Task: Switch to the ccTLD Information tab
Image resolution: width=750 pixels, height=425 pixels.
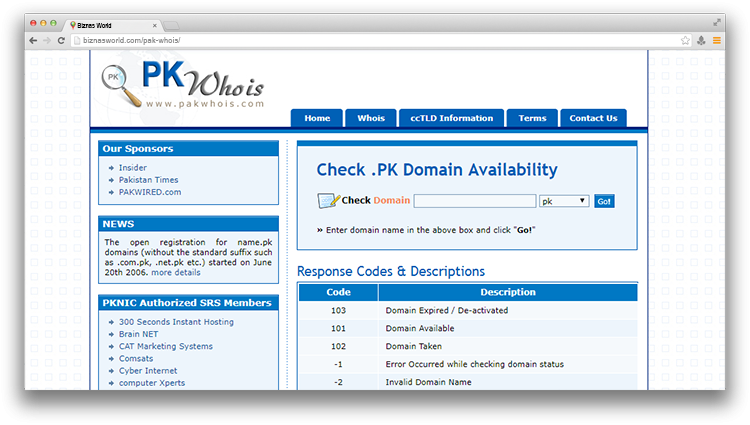Action: (451, 118)
